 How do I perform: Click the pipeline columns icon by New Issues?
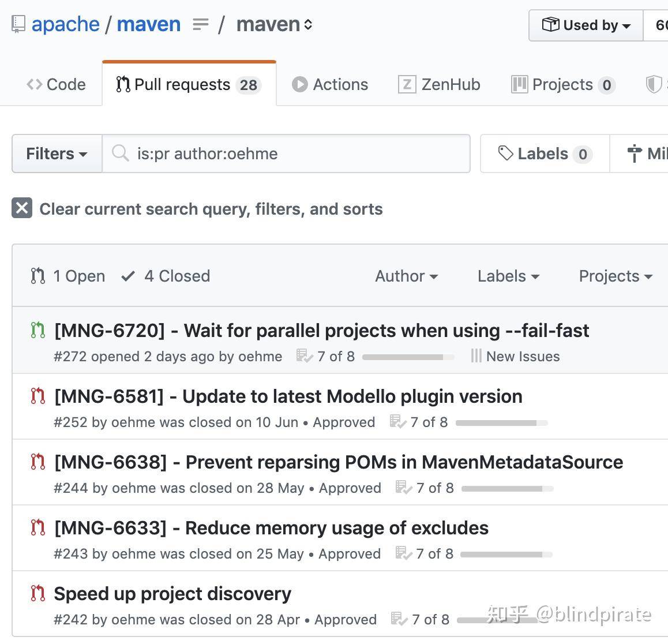[x=476, y=356]
